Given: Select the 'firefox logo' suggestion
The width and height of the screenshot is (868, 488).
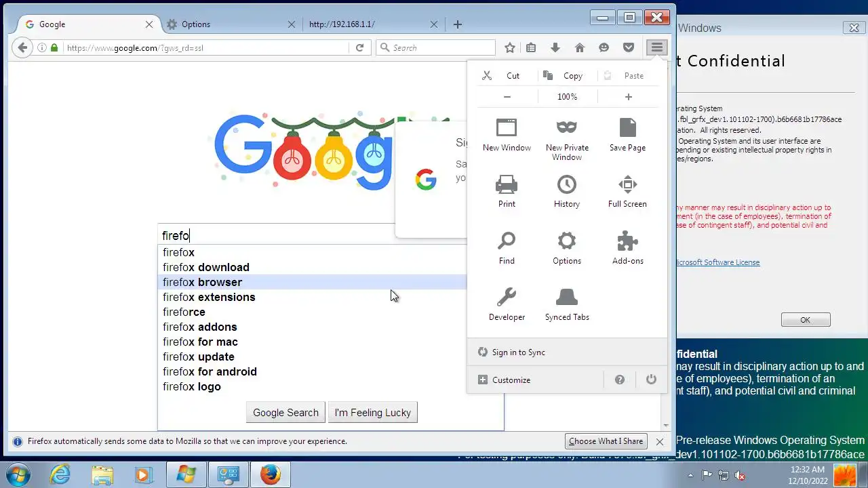Looking at the screenshot, I should click(x=312, y=386).
